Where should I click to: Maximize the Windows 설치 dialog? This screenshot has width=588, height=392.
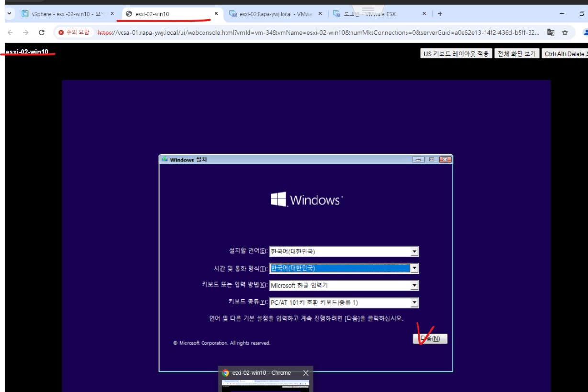(x=431, y=160)
